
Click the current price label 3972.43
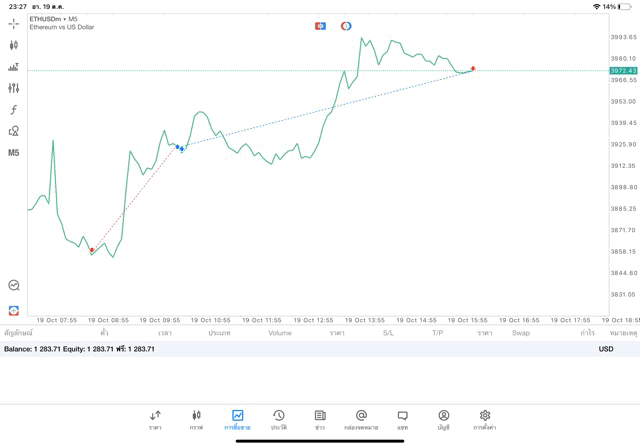click(x=623, y=71)
